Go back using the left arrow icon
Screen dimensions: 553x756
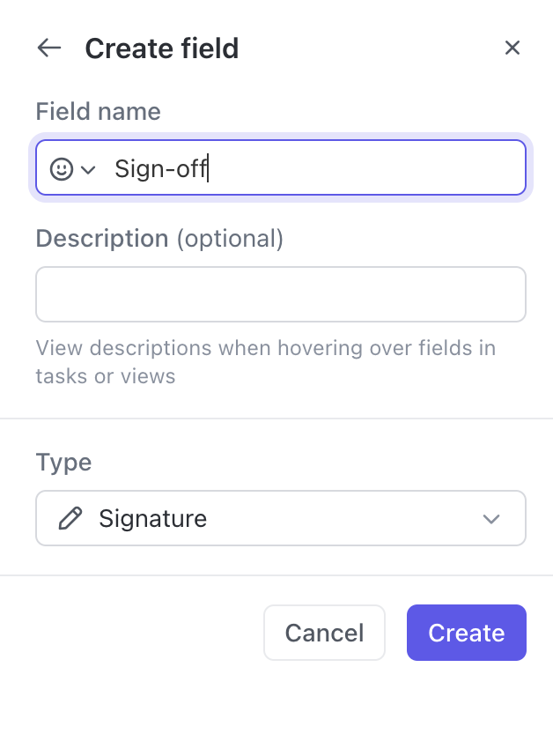[x=49, y=48]
